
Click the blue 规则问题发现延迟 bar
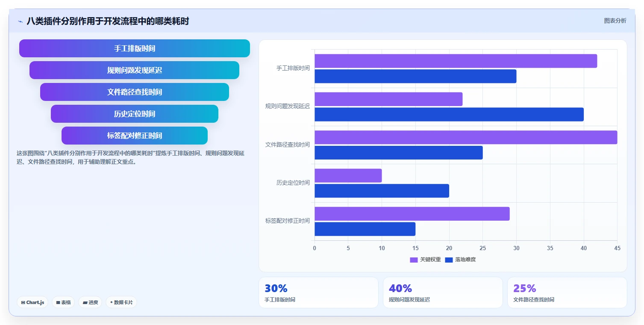[449, 114]
